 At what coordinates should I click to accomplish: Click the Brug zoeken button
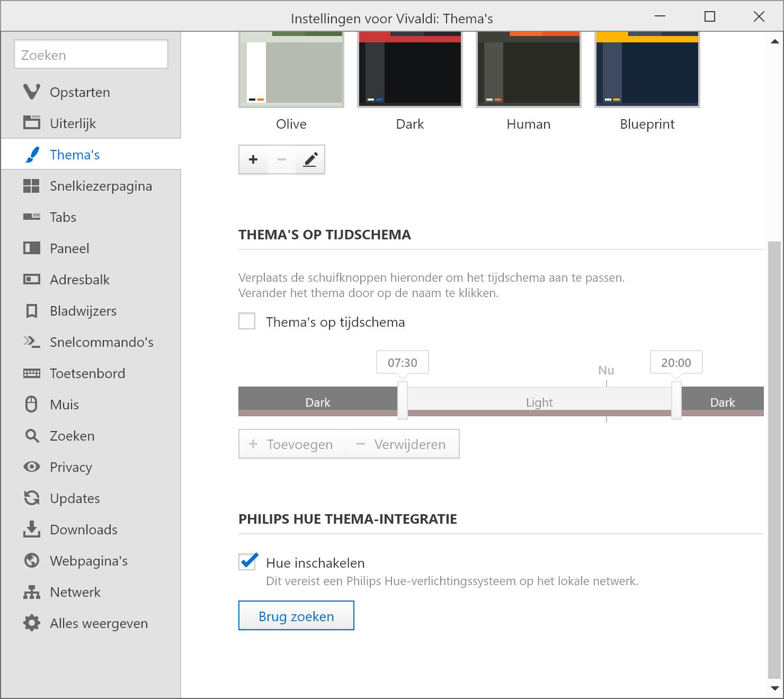pyautogui.click(x=296, y=616)
